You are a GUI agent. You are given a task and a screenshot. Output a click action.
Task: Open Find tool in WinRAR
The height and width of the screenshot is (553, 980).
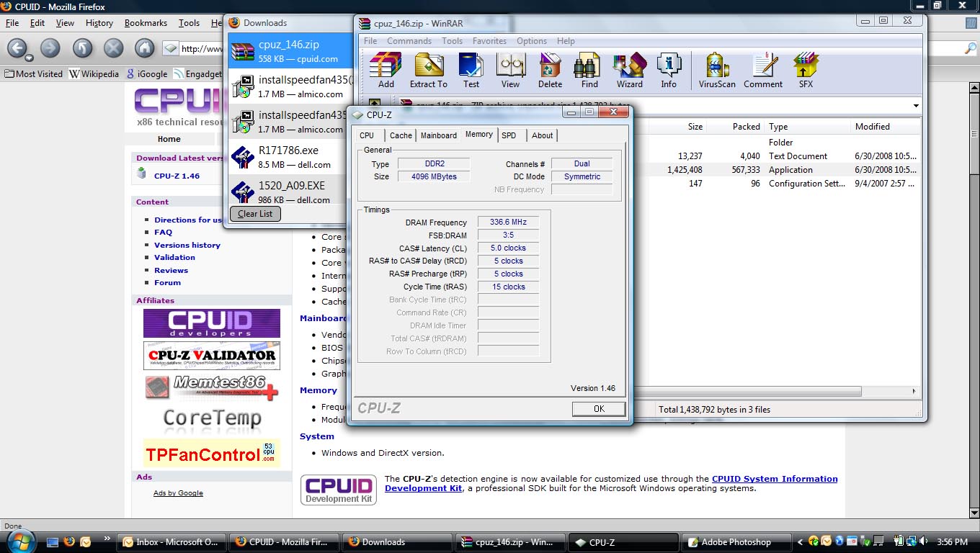(x=589, y=71)
